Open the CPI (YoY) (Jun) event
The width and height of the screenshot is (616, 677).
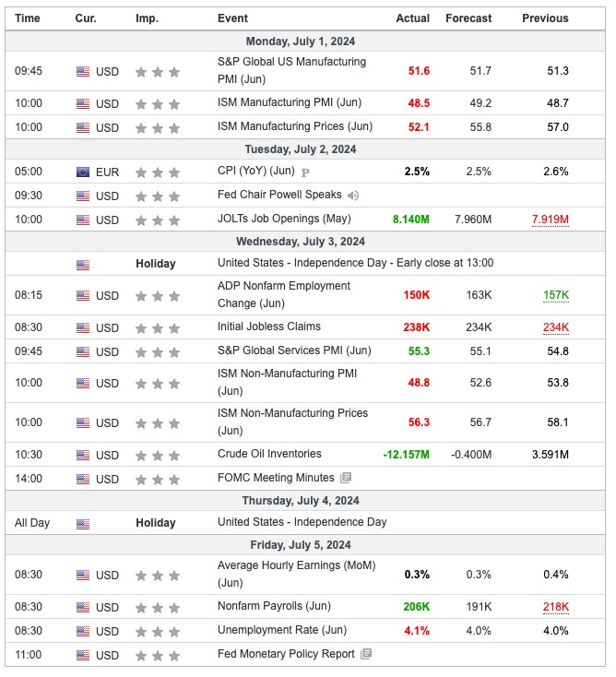point(257,172)
